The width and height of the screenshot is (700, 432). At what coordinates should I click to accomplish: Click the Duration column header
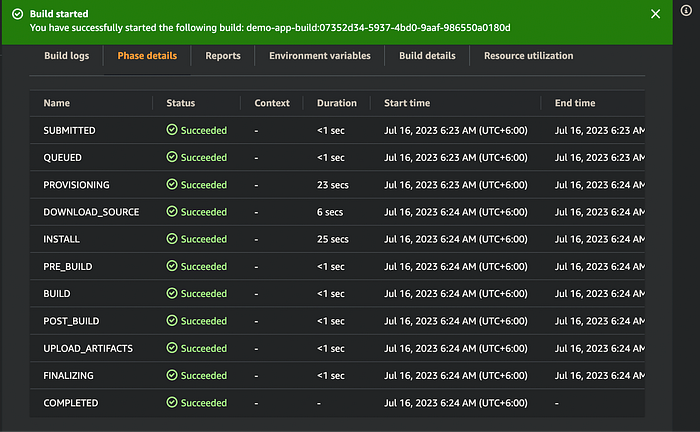(x=336, y=103)
